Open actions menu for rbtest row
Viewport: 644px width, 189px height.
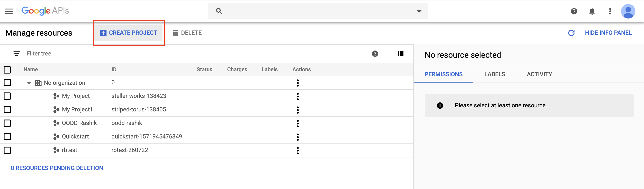pos(297,150)
